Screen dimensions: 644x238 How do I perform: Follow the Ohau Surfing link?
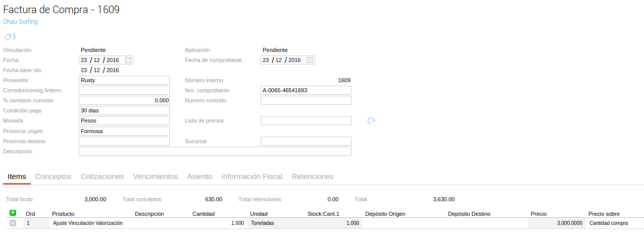click(20, 22)
